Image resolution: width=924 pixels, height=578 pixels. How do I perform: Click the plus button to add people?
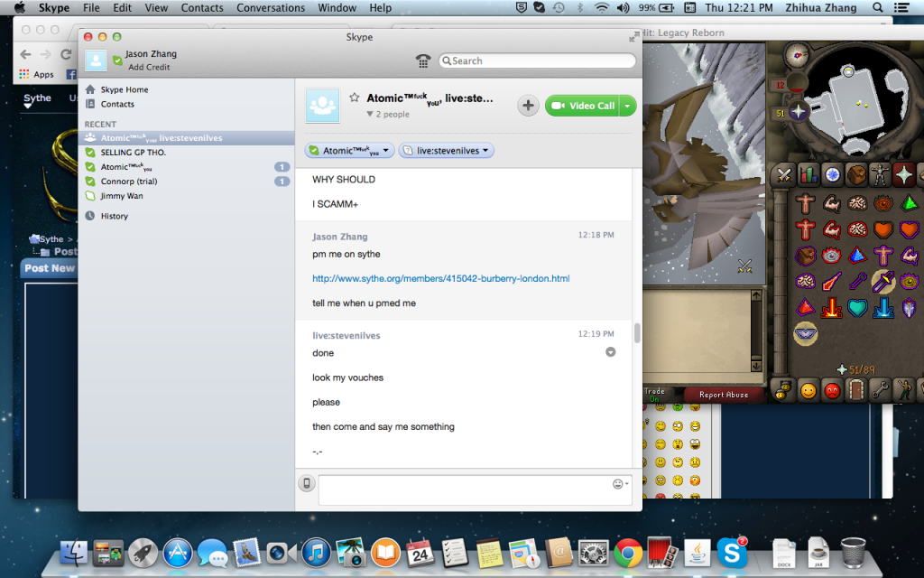tap(528, 106)
